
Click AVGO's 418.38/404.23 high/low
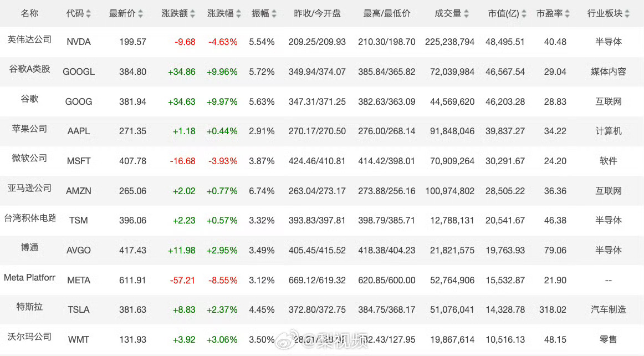point(386,250)
